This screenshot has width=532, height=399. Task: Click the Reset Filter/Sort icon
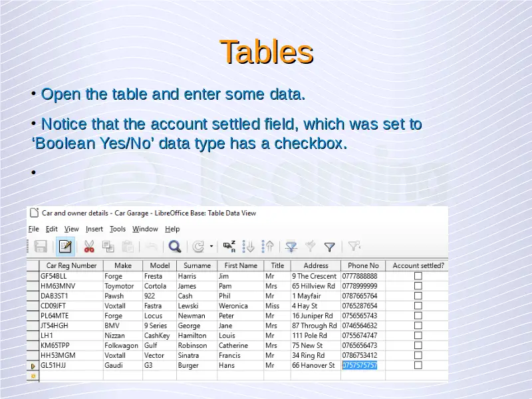click(x=354, y=246)
